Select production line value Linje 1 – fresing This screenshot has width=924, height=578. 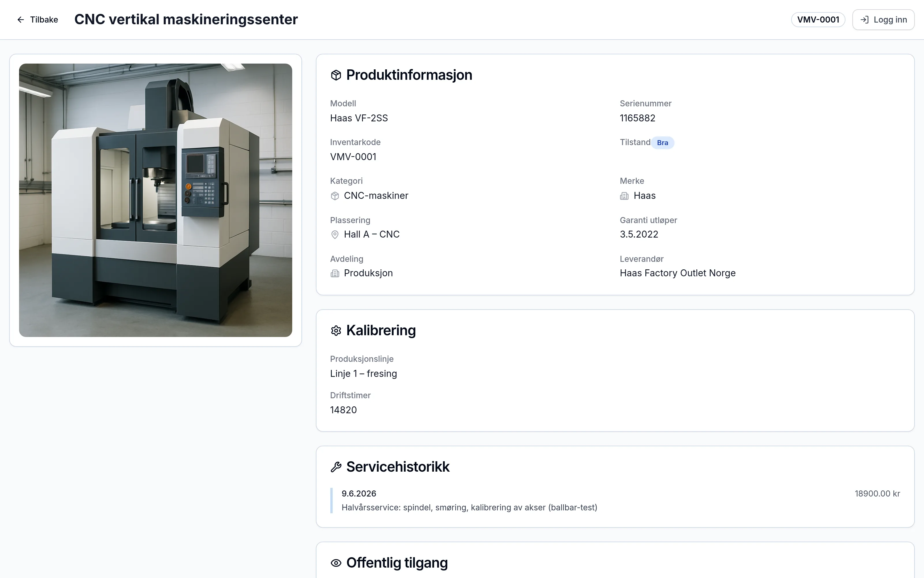(364, 373)
